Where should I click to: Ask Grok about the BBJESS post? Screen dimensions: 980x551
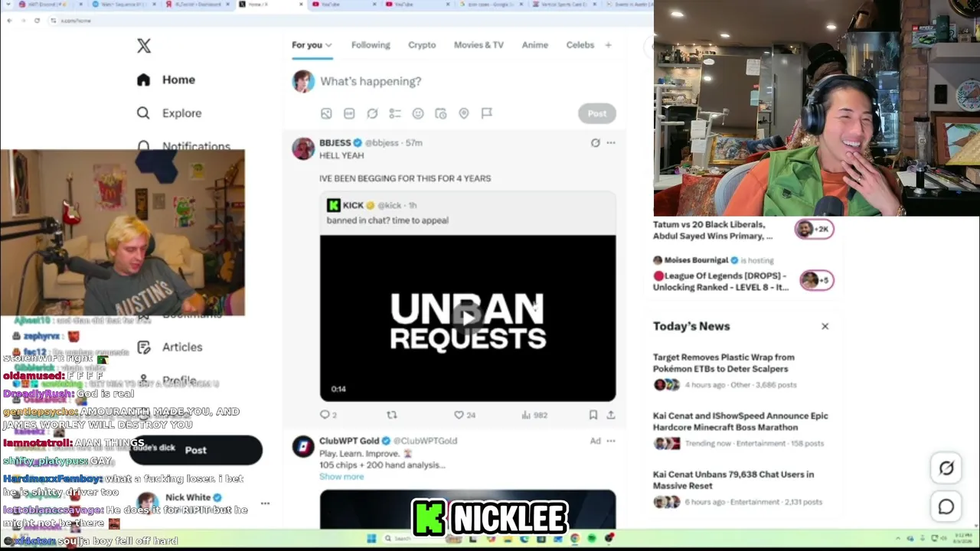595,142
